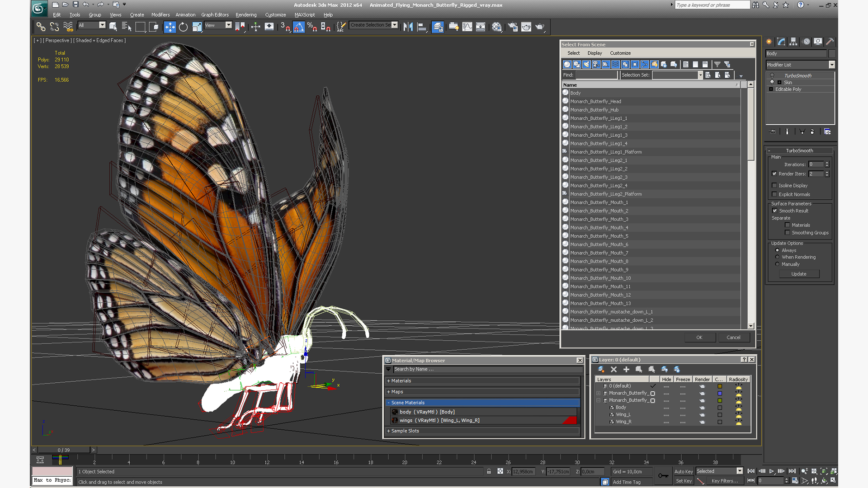Enable Isoline Display checkbox

(x=774, y=185)
